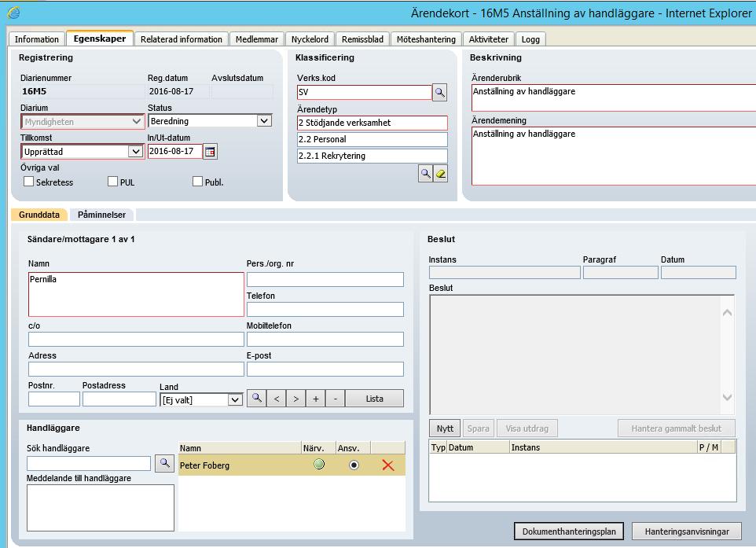Create new decision with Nytt button
Image resolution: width=756 pixels, height=548 pixels.
[x=445, y=428]
